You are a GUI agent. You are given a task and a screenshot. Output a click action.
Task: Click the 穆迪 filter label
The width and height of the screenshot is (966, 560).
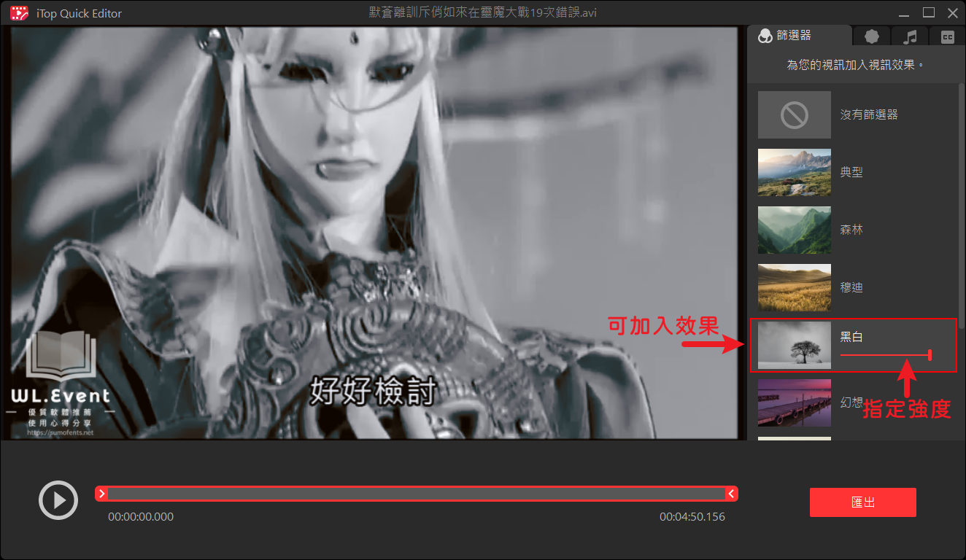coord(851,287)
